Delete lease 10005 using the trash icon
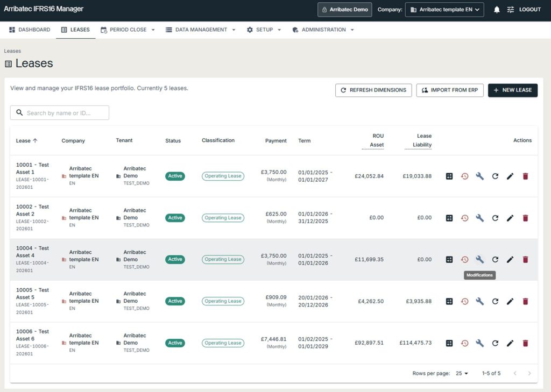This screenshot has width=551, height=392. tap(525, 301)
